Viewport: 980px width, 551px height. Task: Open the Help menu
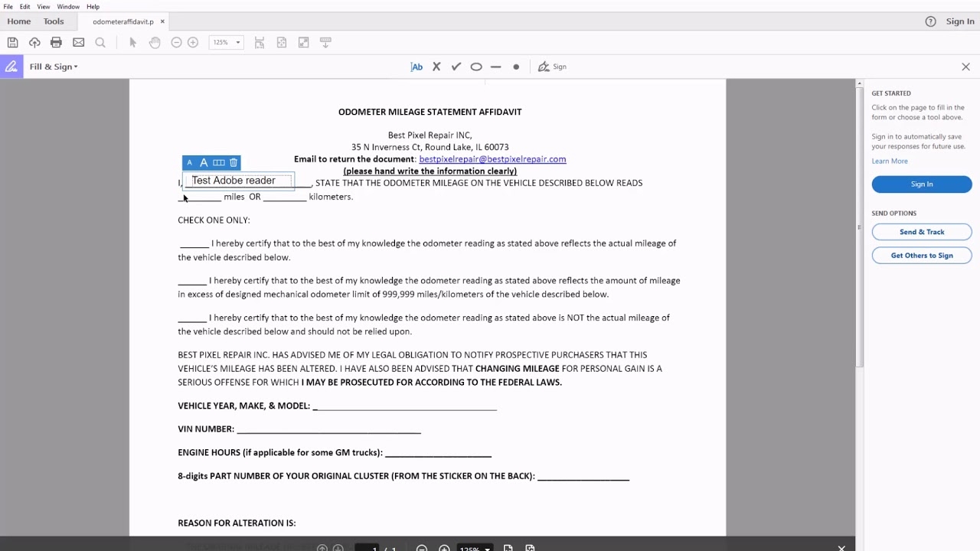(x=93, y=6)
